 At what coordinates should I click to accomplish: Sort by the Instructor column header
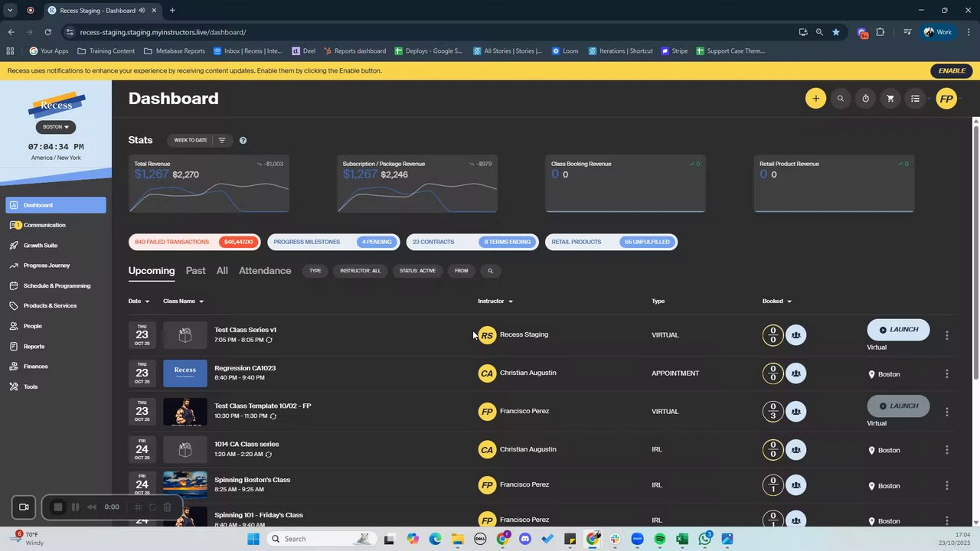[x=495, y=302]
